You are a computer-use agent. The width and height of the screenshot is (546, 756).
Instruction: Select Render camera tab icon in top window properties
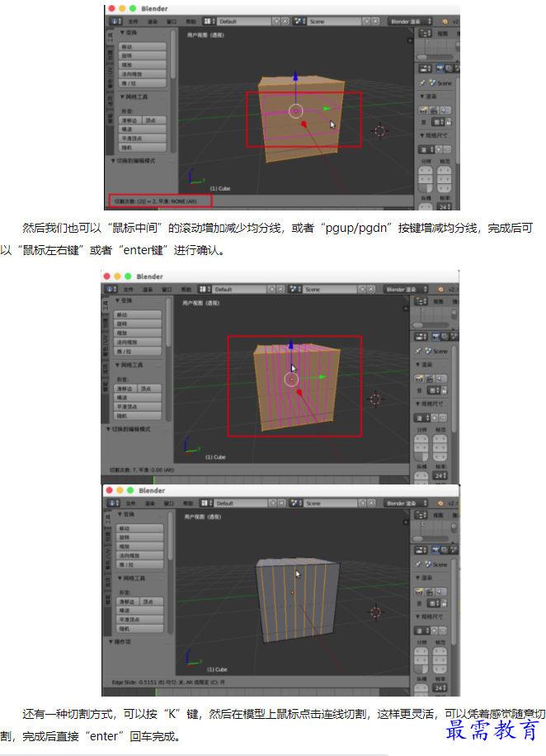pyautogui.click(x=440, y=69)
